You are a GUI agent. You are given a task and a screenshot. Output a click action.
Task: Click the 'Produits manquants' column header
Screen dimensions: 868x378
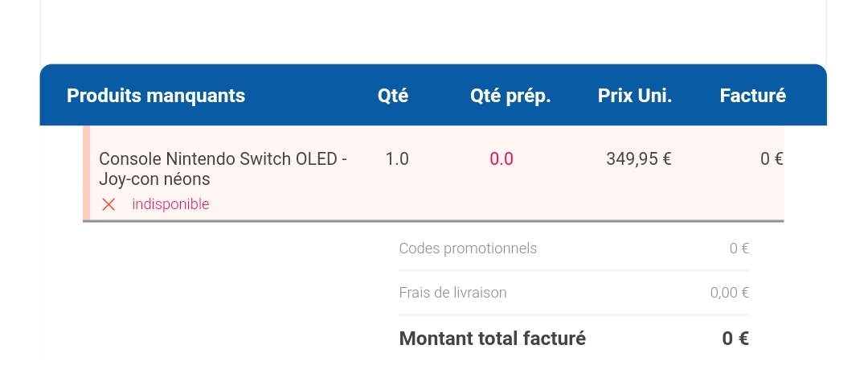coord(156,96)
